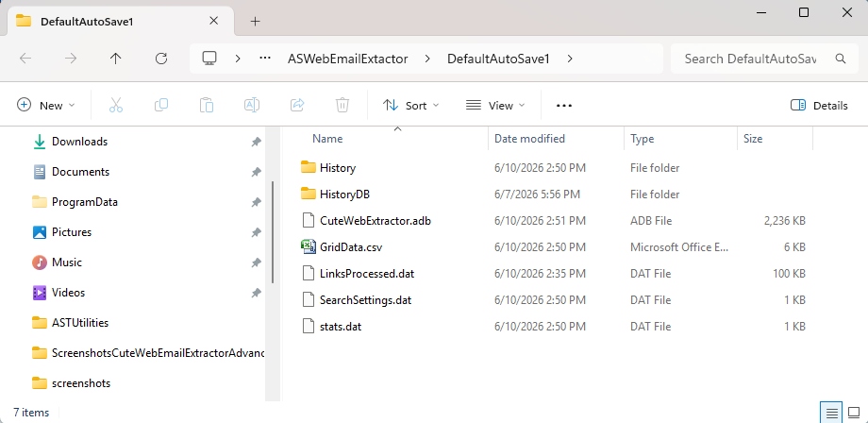Click the Documents icon in sidebar
This screenshot has width=868, height=423.
(40, 172)
